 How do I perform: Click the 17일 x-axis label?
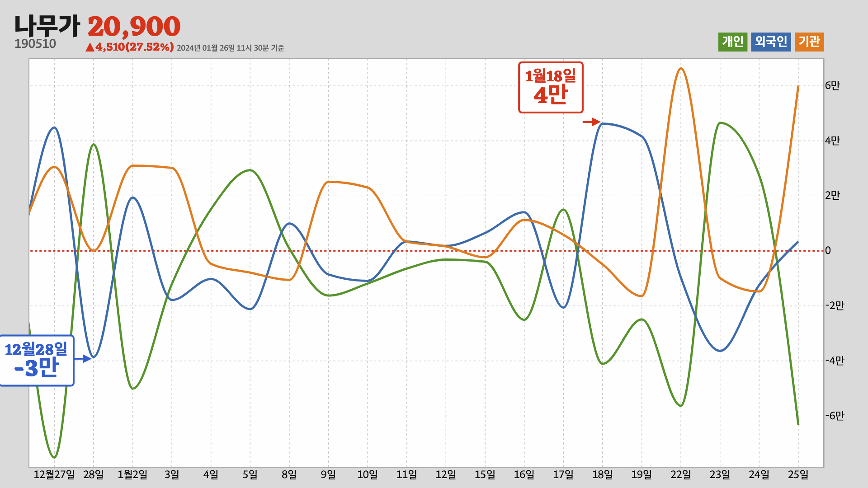click(x=563, y=474)
